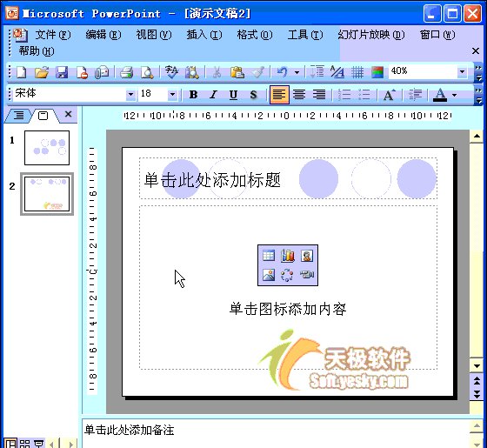Open the 窗口(W) menu
The height and width of the screenshot is (448, 487).
(x=437, y=35)
